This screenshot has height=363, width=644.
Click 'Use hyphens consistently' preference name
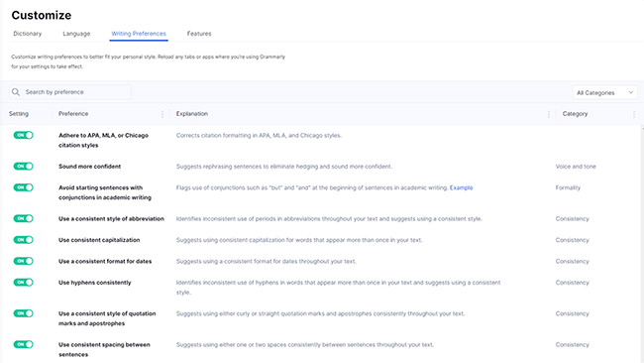tap(94, 283)
